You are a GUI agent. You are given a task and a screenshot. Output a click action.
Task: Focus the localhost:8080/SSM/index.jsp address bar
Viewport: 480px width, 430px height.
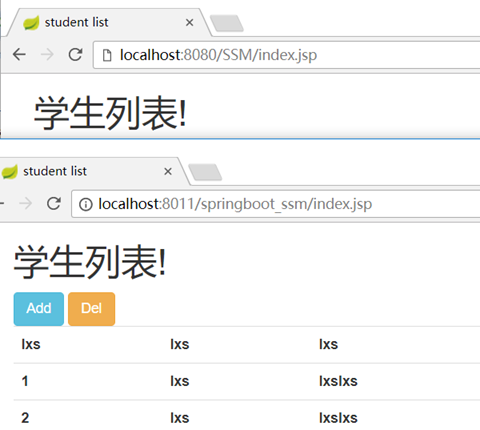(x=287, y=55)
